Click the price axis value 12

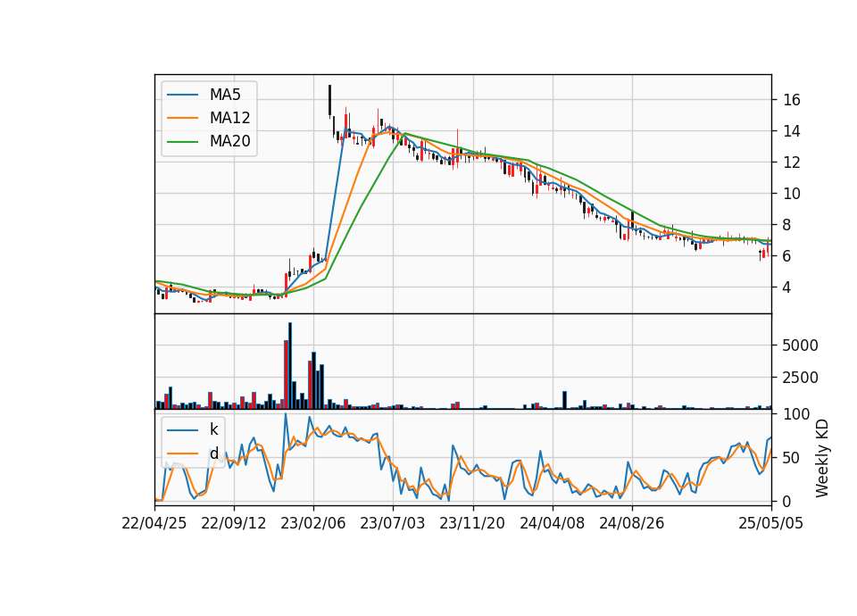click(792, 162)
